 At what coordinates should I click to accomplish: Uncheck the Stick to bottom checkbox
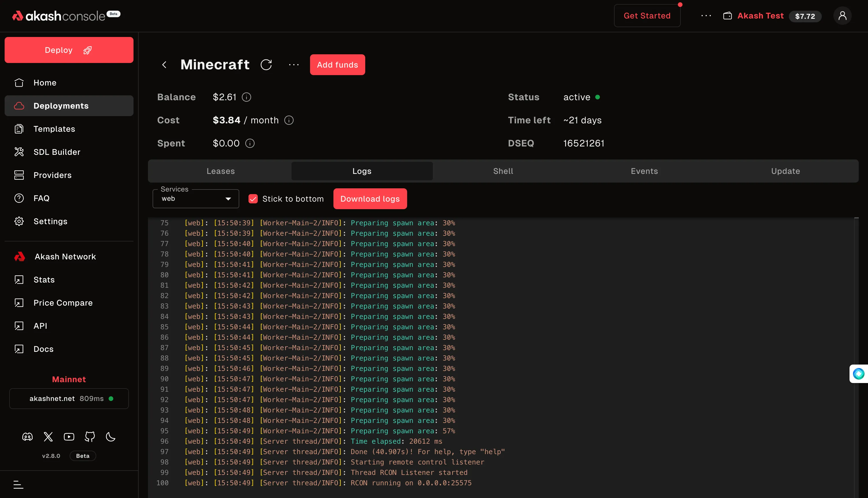pyautogui.click(x=253, y=199)
